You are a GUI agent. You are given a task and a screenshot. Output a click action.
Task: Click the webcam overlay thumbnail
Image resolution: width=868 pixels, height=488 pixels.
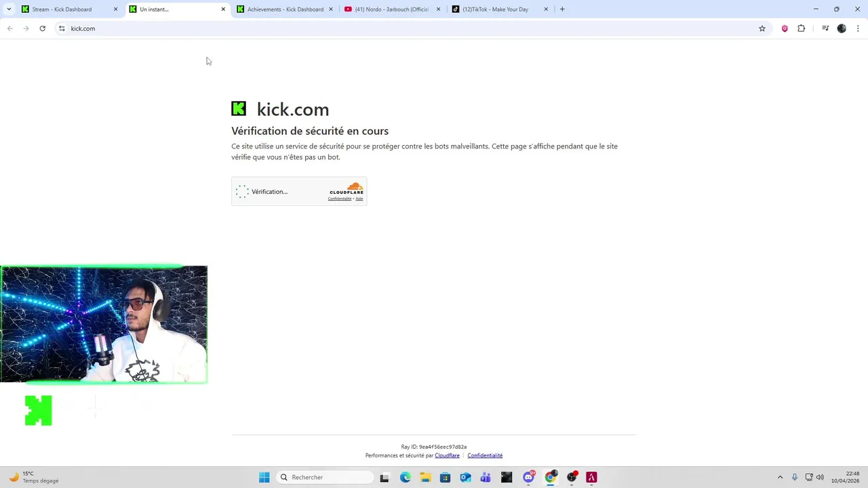click(104, 325)
